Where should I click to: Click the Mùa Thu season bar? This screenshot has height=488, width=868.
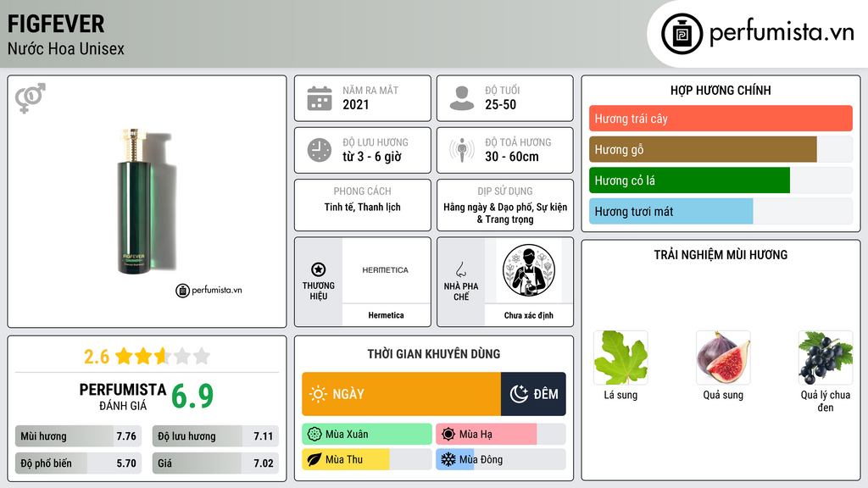click(367, 459)
